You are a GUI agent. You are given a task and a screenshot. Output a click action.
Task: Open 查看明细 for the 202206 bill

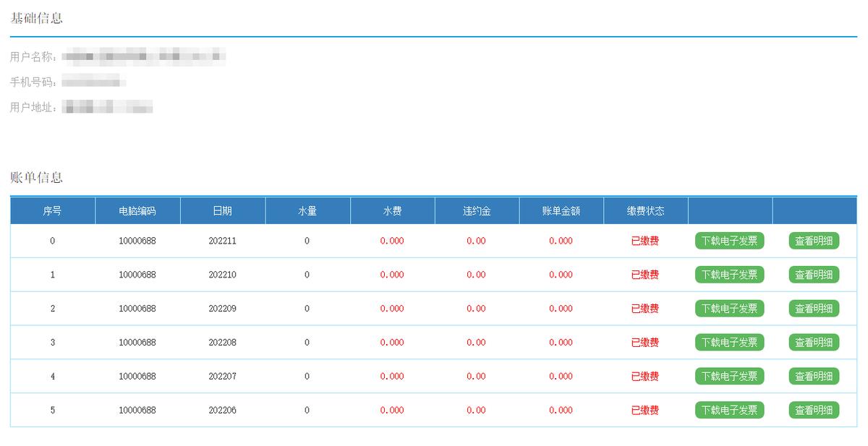812,410
